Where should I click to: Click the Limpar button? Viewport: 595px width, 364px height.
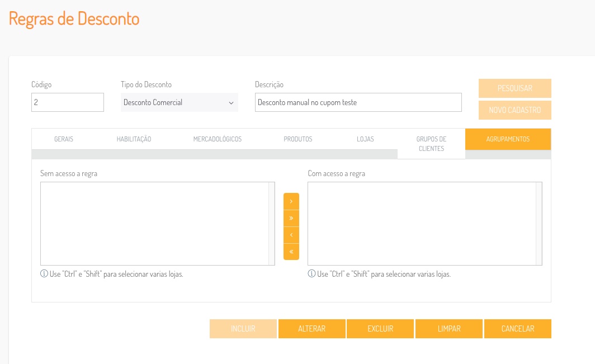pyautogui.click(x=449, y=329)
